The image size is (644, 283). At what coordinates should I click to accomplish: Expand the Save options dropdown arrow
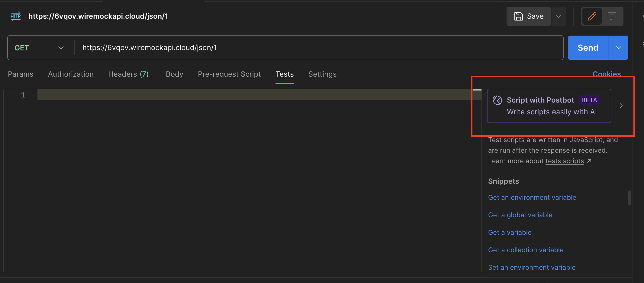point(559,16)
